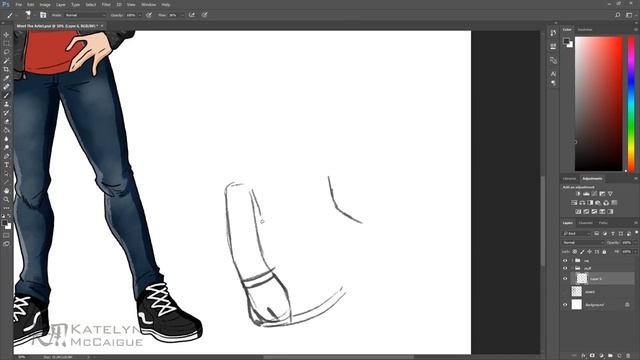The height and width of the screenshot is (360, 640).
Task: Open the brush Opacity slider arrow
Action: click(x=140, y=15)
